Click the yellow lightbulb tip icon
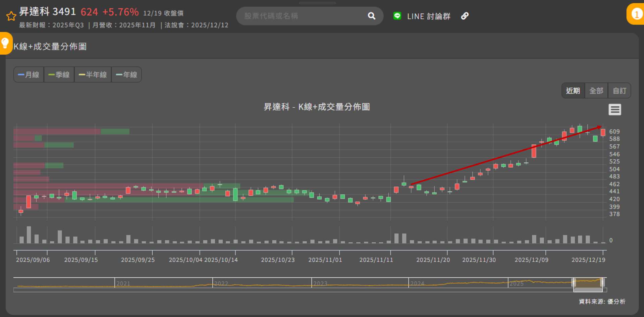This screenshot has width=644, height=317. pos(5,43)
